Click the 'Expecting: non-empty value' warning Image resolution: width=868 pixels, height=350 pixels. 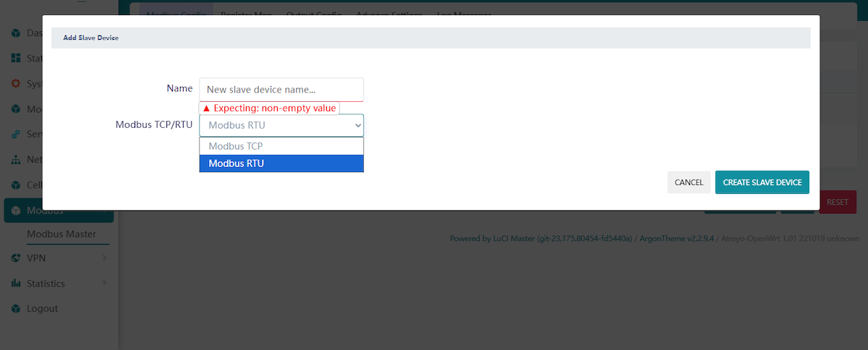coord(269,108)
